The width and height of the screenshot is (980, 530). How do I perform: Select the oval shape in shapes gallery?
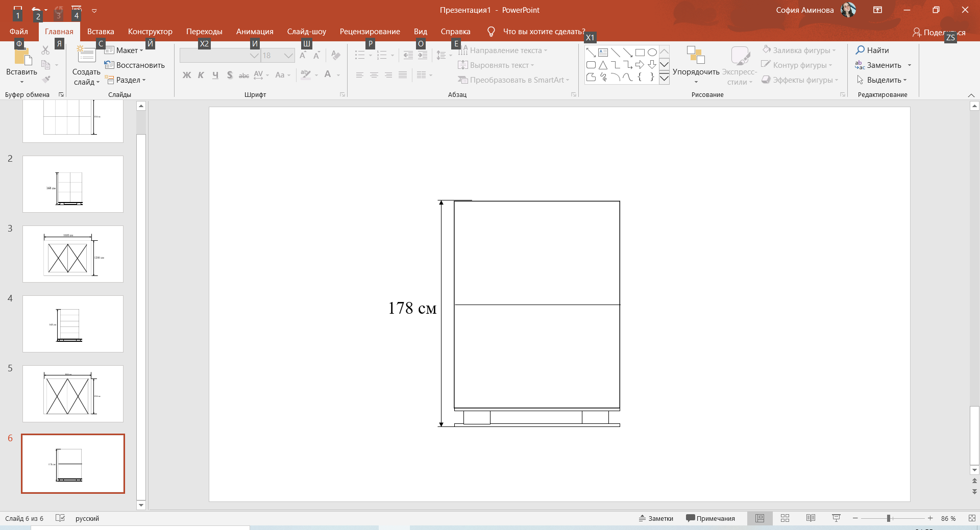[652, 53]
